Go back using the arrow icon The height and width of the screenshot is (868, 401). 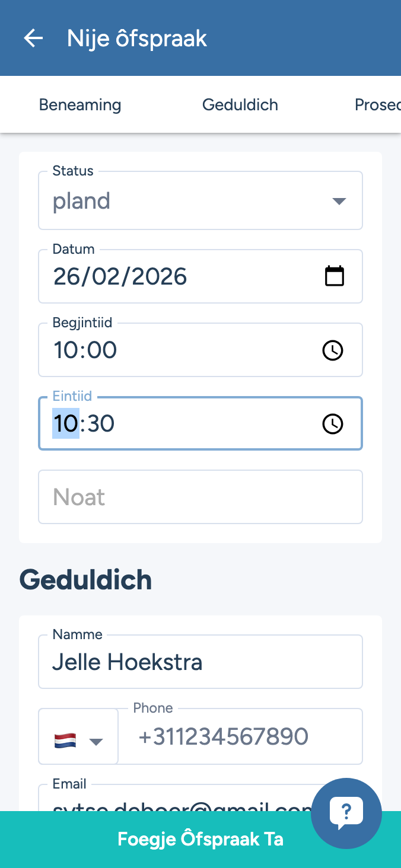33,39
